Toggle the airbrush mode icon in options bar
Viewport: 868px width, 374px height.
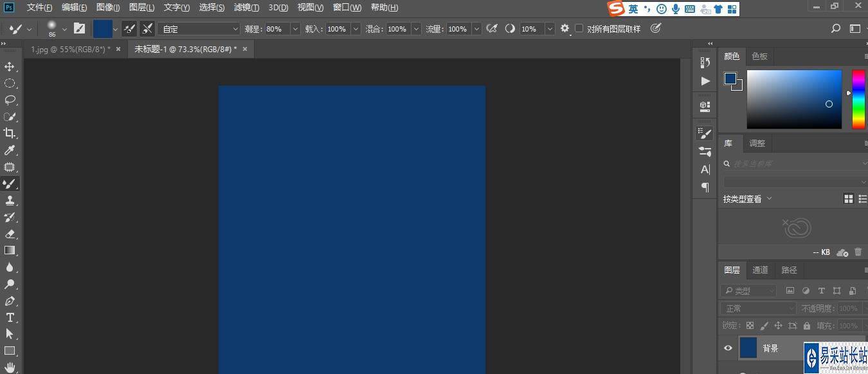pyautogui.click(x=492, y=29)
